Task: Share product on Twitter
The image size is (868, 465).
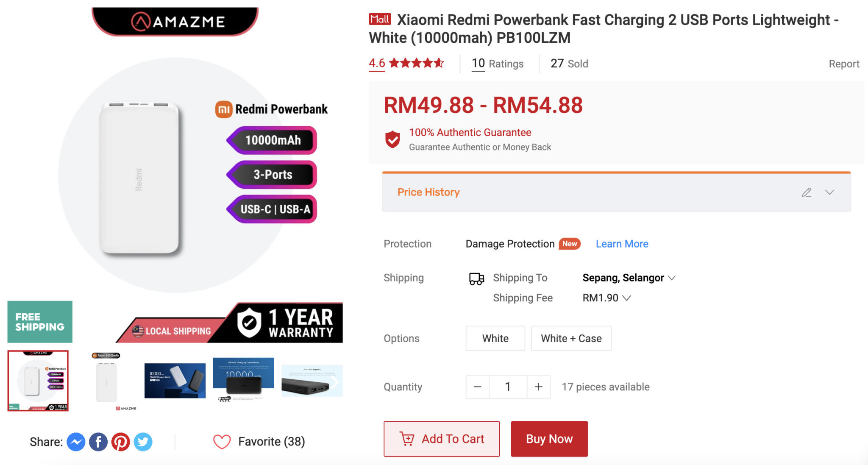Action: pos(143,442)
